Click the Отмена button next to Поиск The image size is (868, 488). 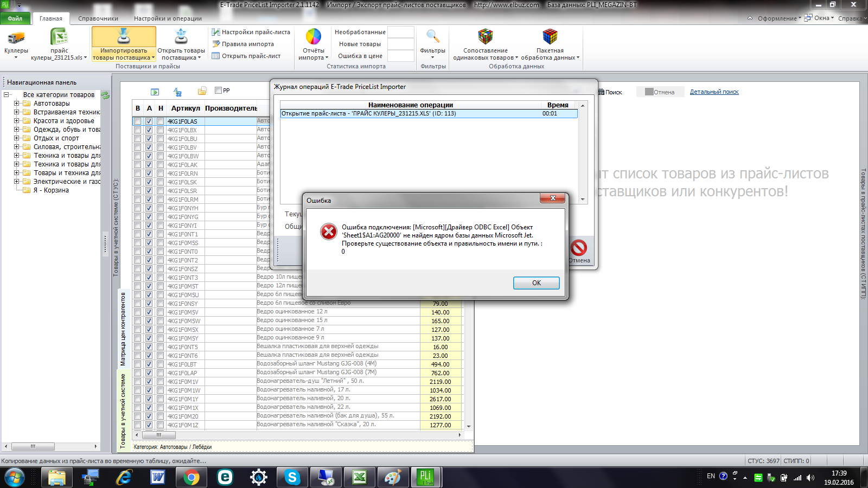point(660,92)
